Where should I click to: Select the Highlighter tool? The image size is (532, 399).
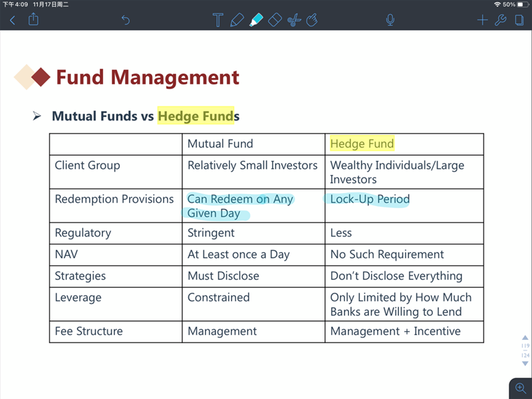256,20
